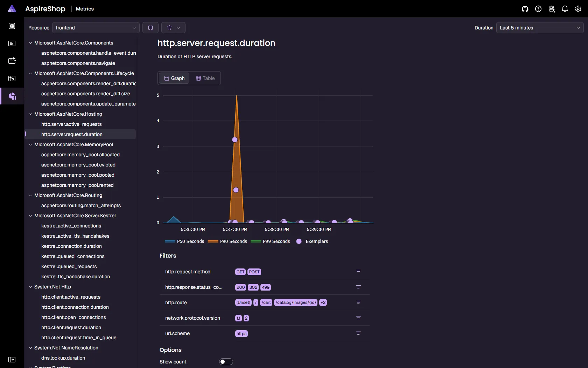Open Traces page in sidebar
The image size is (588, 368).
[x=12, y=79]
